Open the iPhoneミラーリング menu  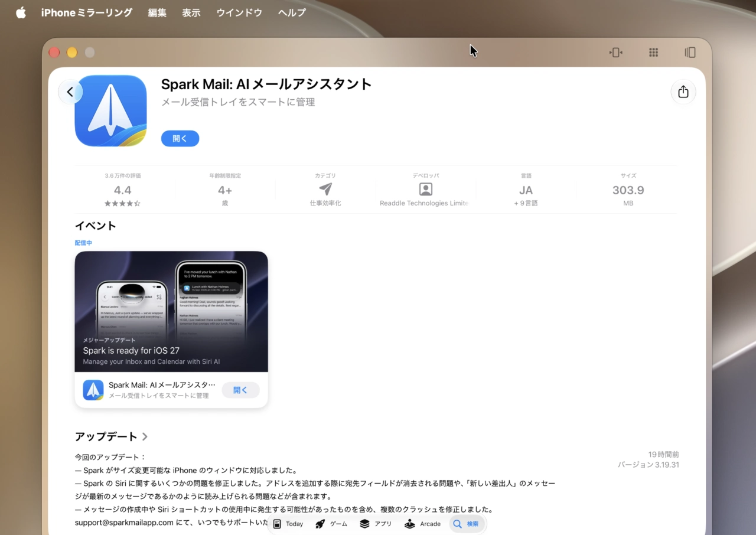tap(87, 12)
